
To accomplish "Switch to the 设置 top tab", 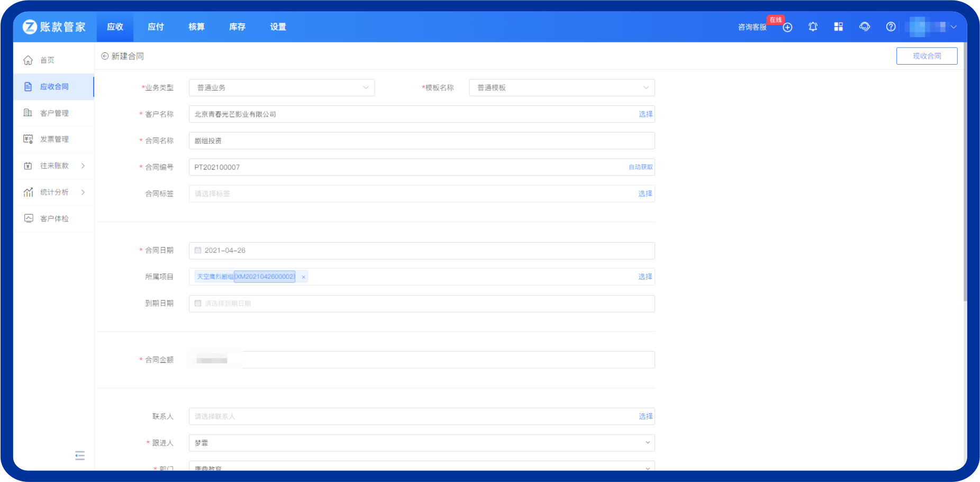I will pyautogui.click(x=278, y=26).
